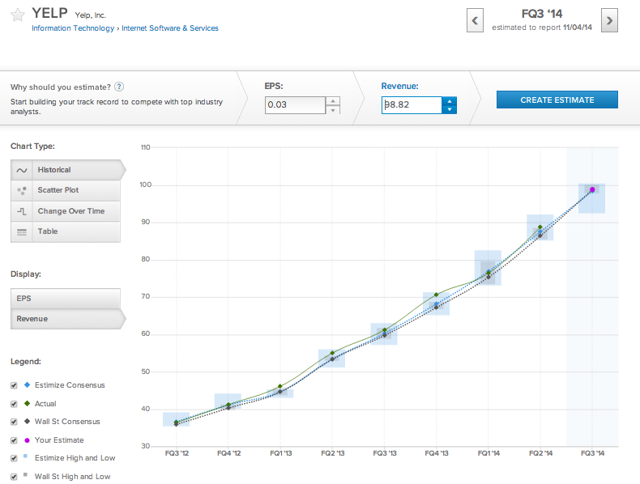Click the FQ3 '14 x-axis label
Screen dimensions: 640x484
(x=592, y=453)
